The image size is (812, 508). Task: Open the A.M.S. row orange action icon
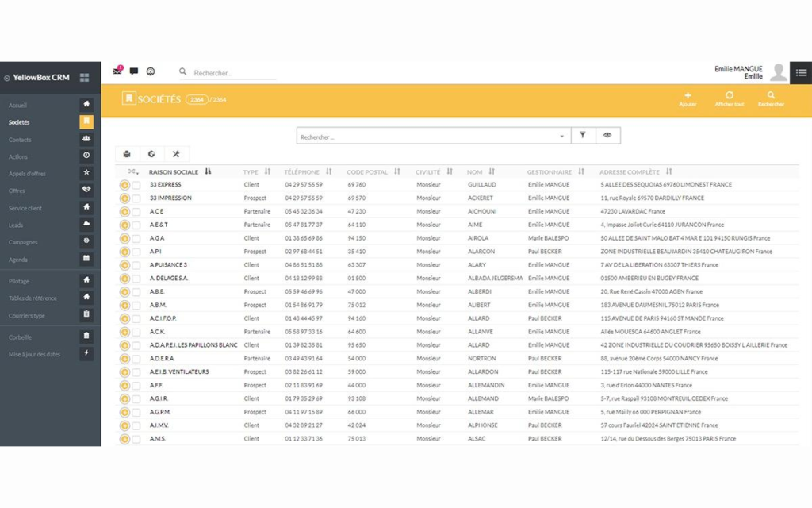point(124,439)
